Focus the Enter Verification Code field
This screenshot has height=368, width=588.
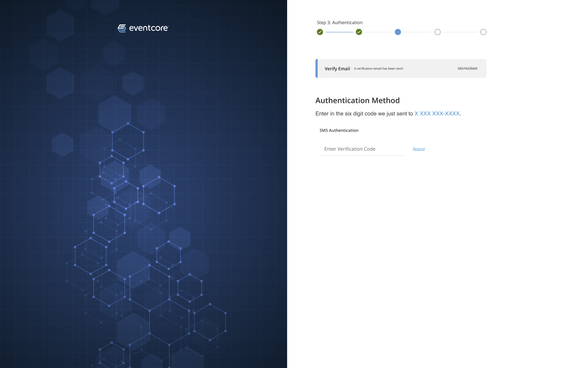tap(362, 149)
